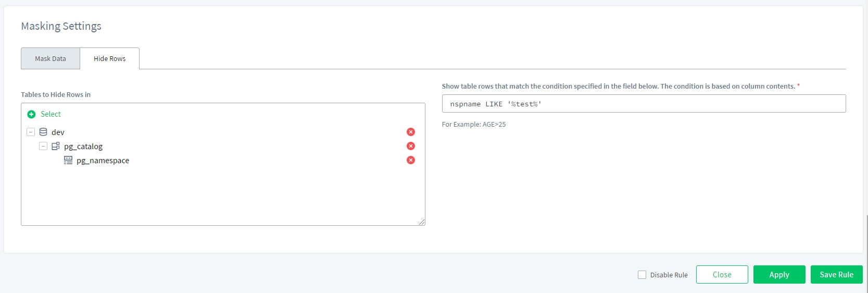Click the green plus Select icon
Image resolution: width=868 pixels, height=293 pixels.
point(31,114)
